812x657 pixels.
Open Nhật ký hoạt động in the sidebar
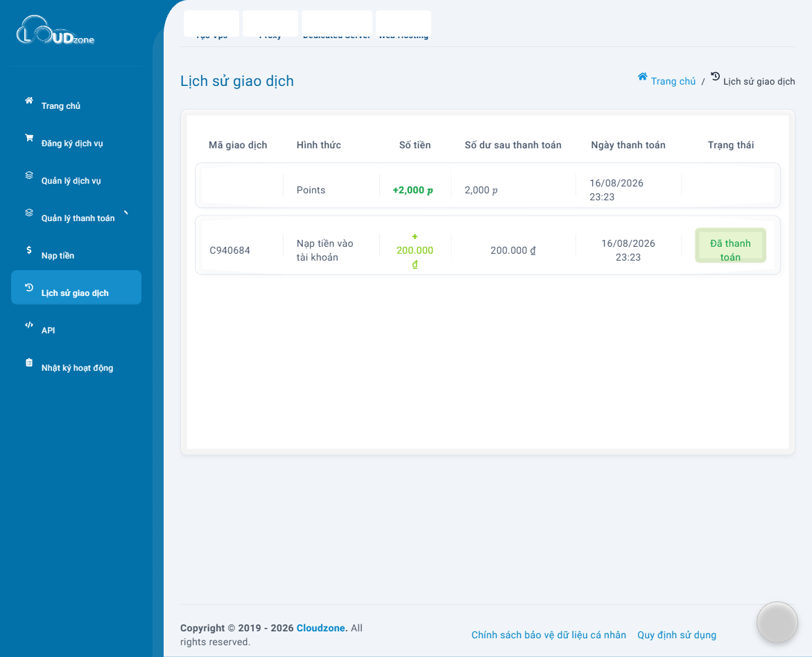(77, 367)
